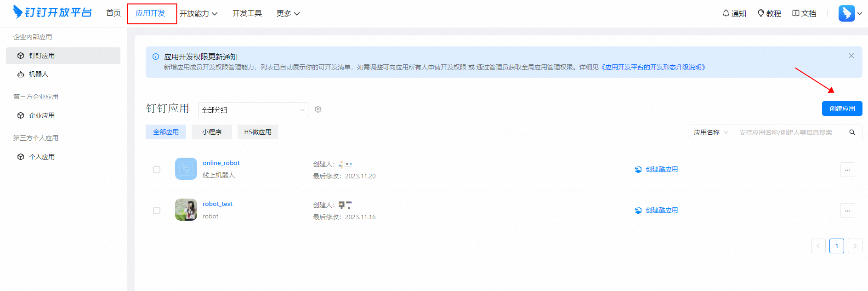868x291 pixels.
Task: Tick the online_robot row checkbox
Action: [x=157, y=170]
